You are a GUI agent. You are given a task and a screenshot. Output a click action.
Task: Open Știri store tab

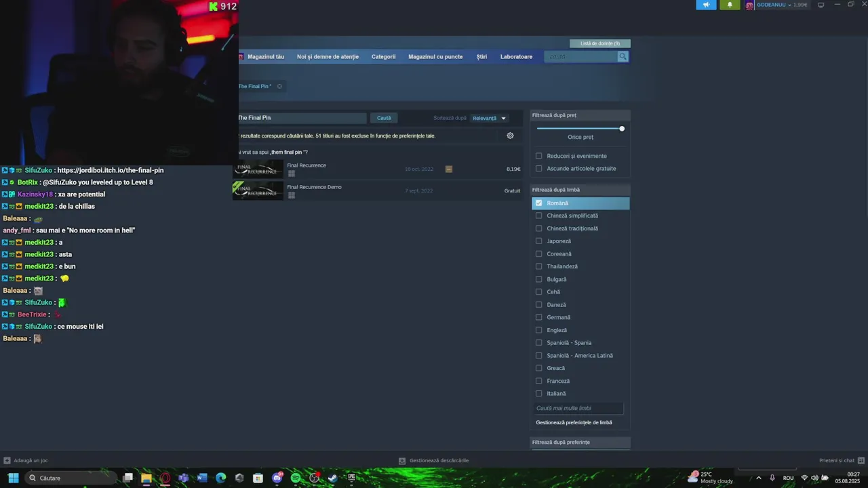pyautogui.click(x=481, y=57)
